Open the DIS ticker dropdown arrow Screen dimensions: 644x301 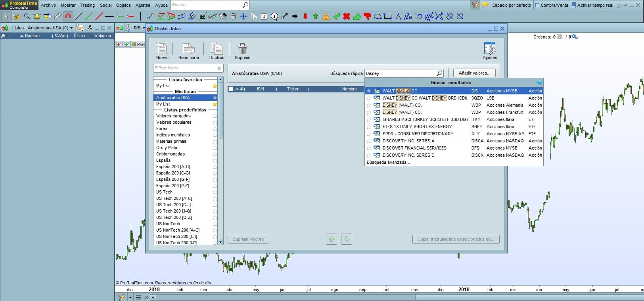point(144,28)
